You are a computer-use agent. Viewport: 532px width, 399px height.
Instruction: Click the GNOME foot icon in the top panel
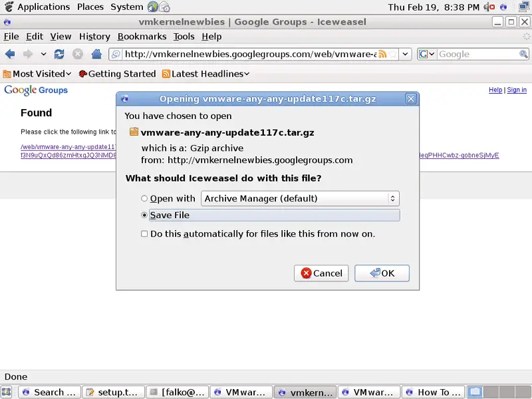point(9,7)
